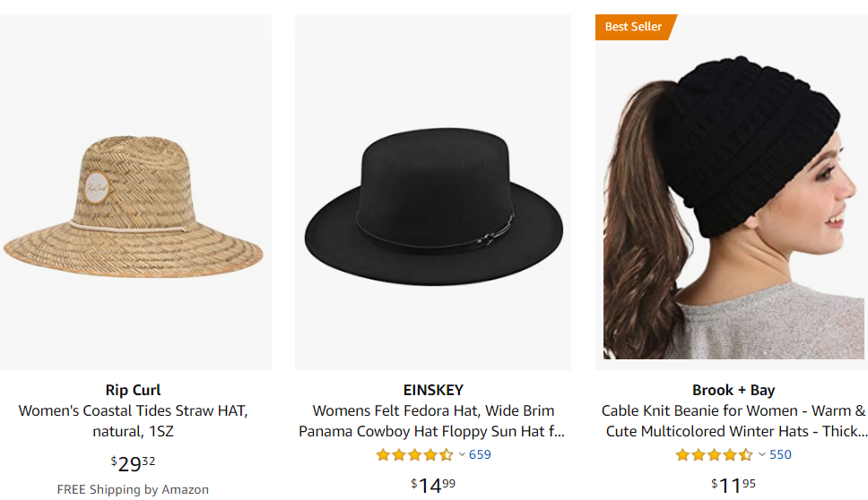Viewport: 868px width, 500px height.
Task: Click the Brook + Bay brand name
Action: click(x=733, y=390)
